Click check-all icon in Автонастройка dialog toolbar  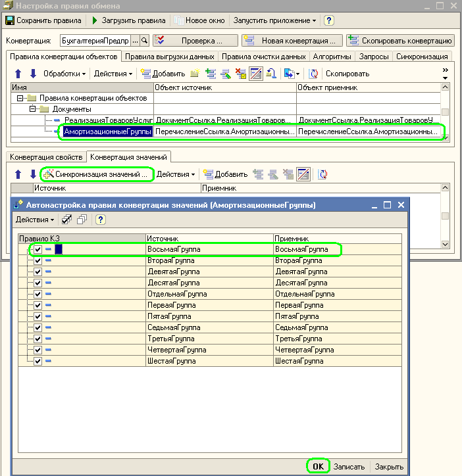tap(66, 220)
